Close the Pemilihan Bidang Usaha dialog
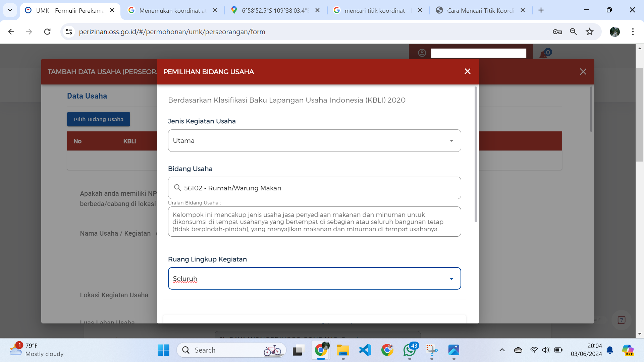The height and width of the screenshot is (362, 644). [x=468, y=71]
